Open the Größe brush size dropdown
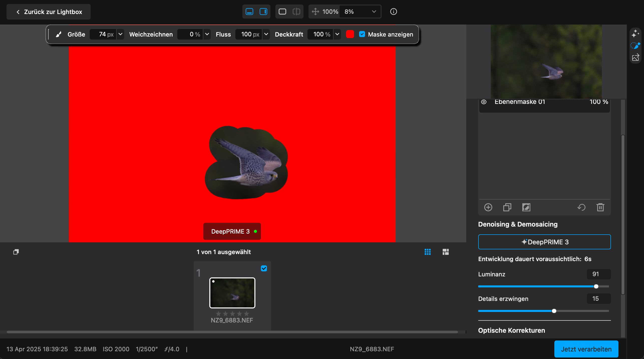Image resolution: width=644 pixels, height=359 pixels. 120,34
